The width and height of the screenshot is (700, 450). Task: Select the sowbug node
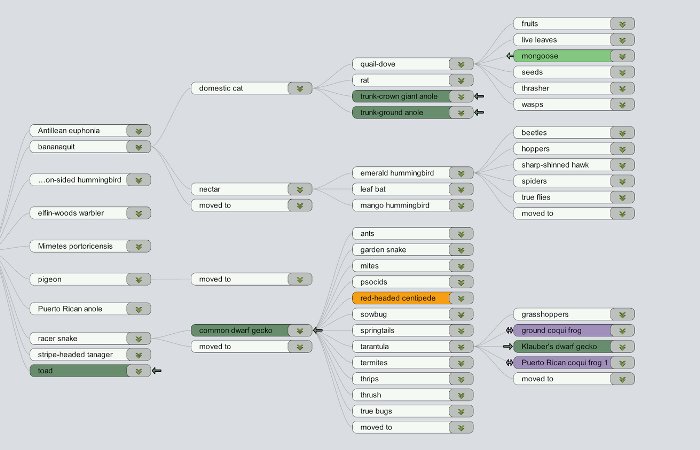[412, 314]
